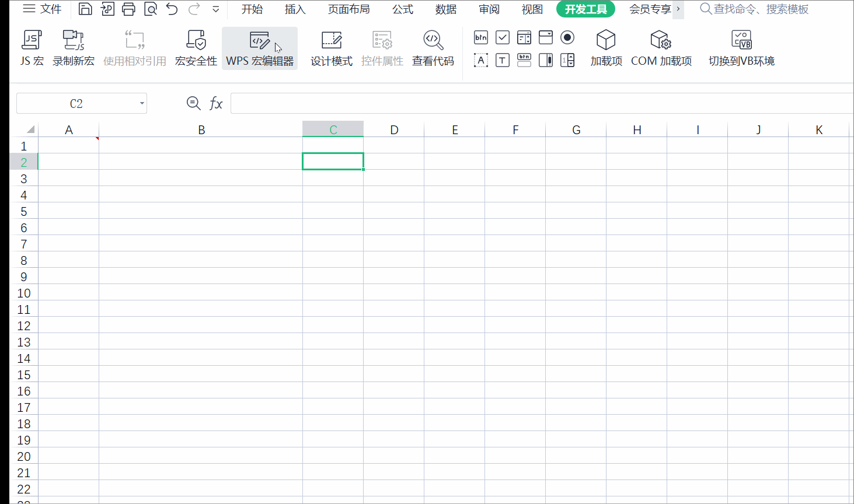Insert a scroll bar control

coord(546,60)
